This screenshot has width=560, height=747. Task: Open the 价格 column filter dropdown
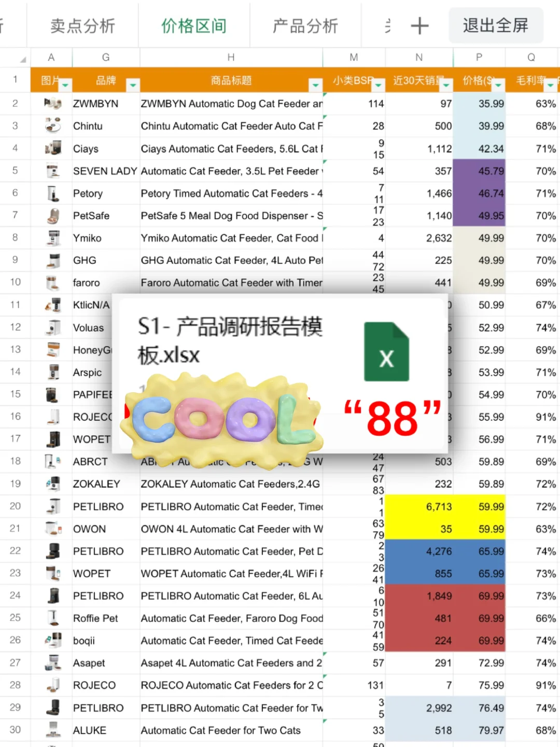click(x=498, y=85)
